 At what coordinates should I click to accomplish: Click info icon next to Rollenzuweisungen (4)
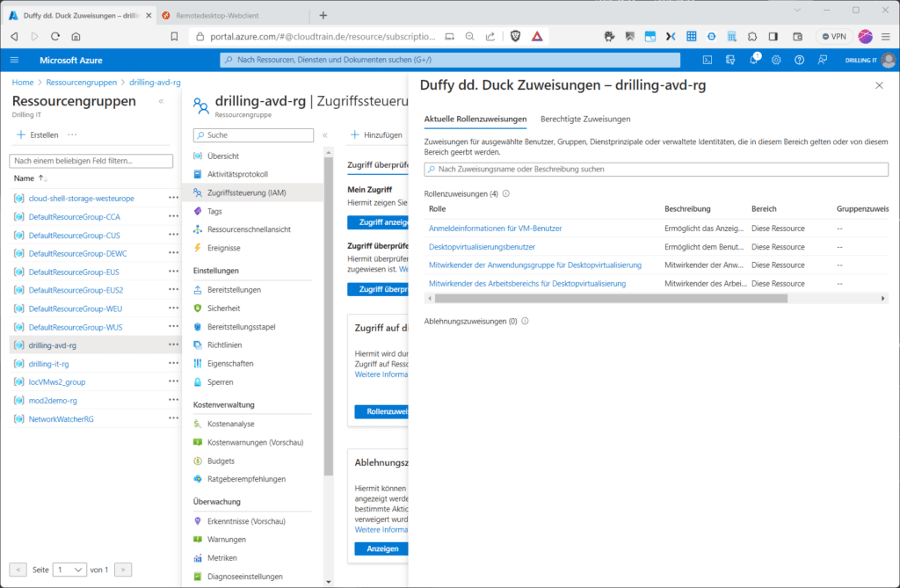pyautogui.click(x=506, y=193)
